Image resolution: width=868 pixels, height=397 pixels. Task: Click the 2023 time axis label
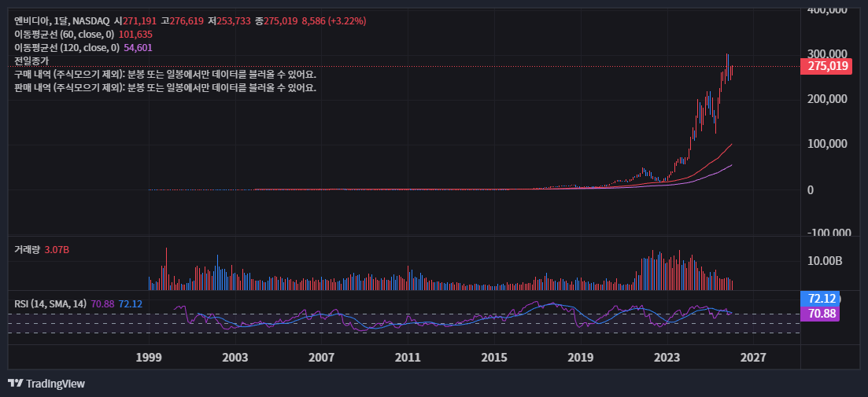pos(667,357)
